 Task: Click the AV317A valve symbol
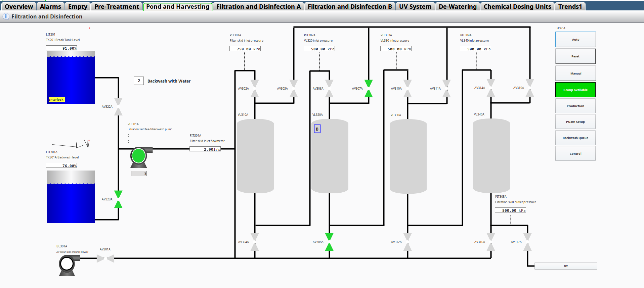pyautogui.click(x=527, y=242)
